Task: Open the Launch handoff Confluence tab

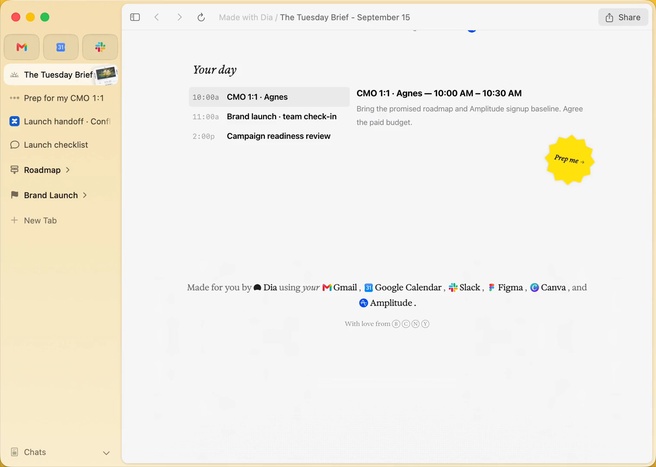Action: 61,121
